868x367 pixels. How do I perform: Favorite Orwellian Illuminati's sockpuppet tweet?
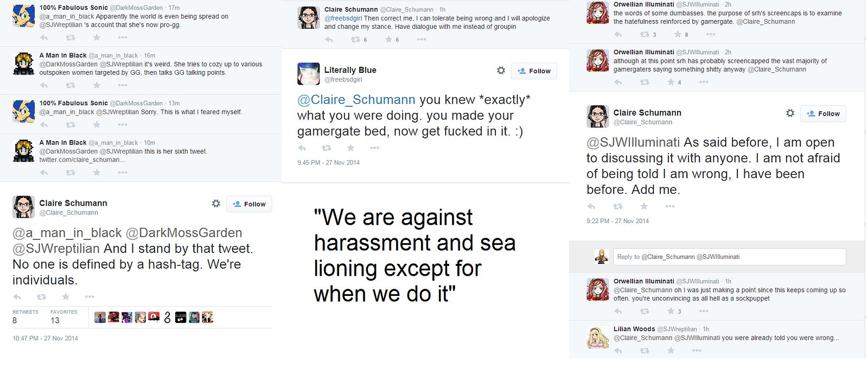[671, 311]
